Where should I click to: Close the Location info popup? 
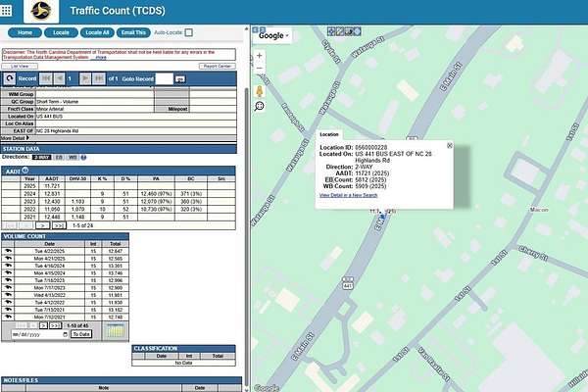pyautogui.click(x=450, y=145)
